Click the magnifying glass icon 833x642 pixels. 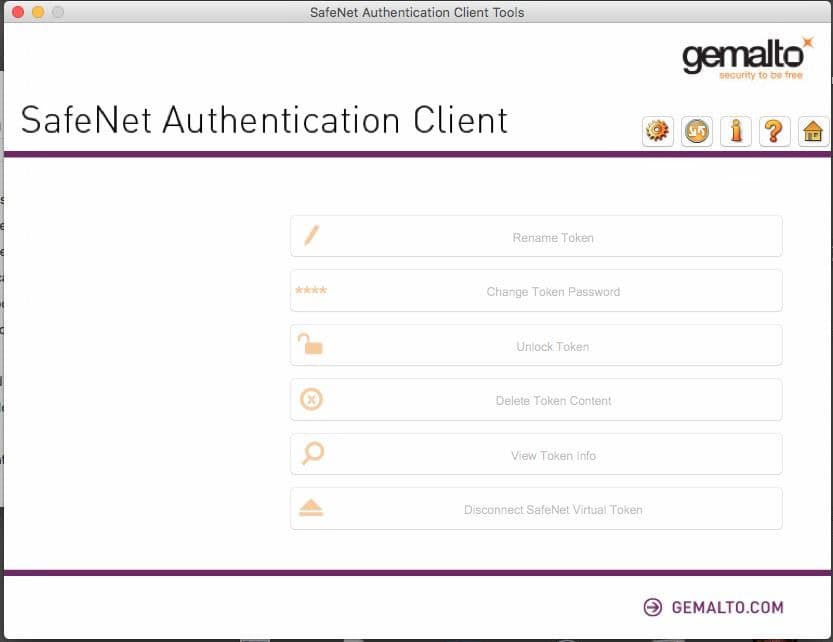312,453
